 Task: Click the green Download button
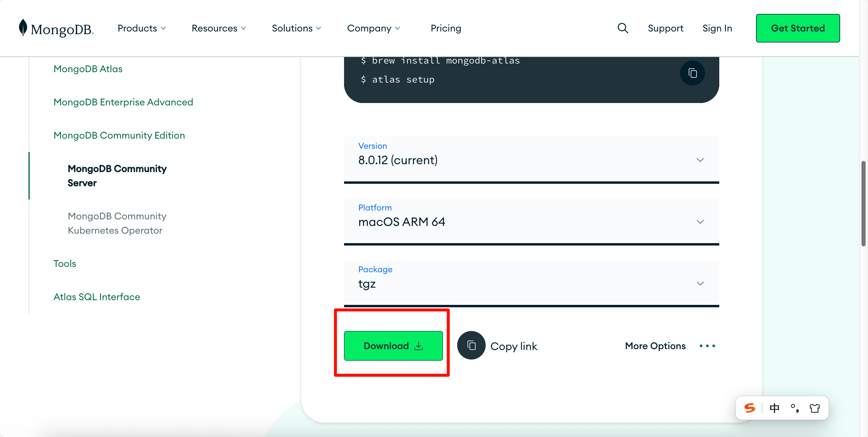point(393,346)
